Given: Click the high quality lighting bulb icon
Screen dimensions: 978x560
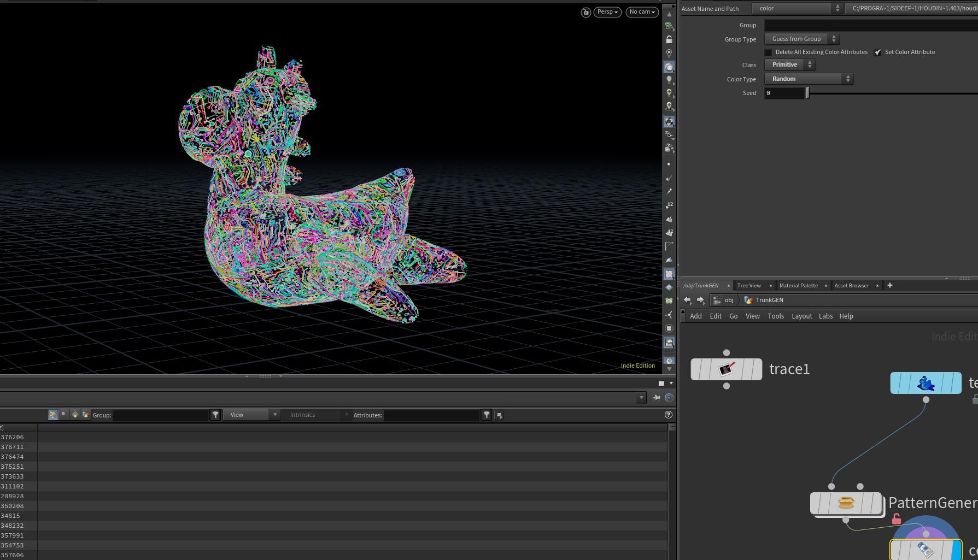Looking at the screenshot, I should [x=669, y=93].
